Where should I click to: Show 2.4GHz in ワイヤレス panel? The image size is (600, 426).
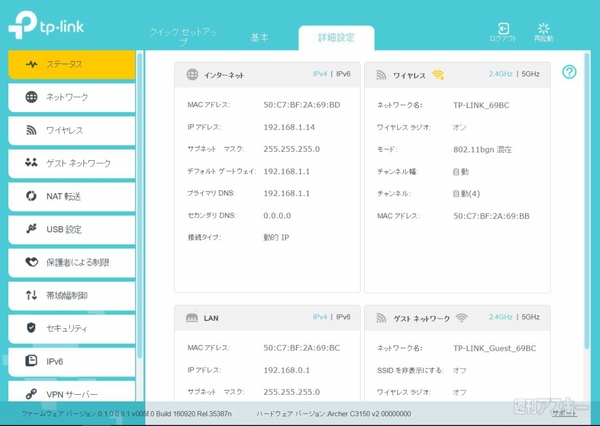[501, 74]
